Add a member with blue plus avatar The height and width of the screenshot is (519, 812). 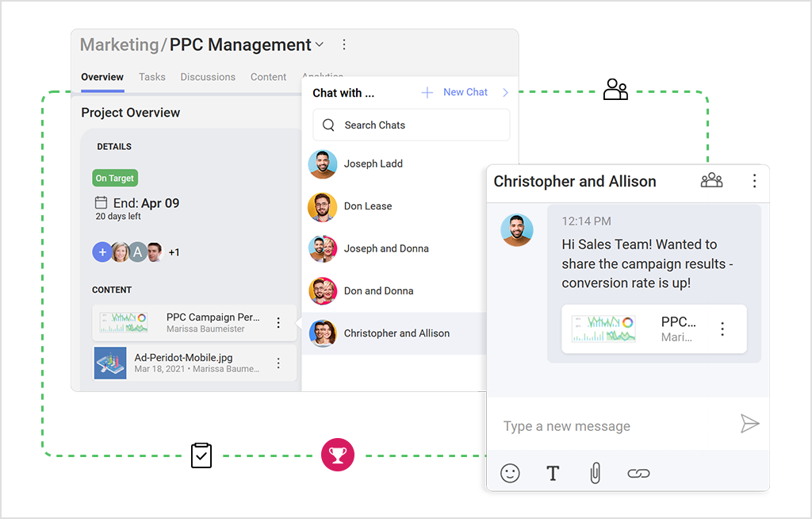click(x=102, y=252)
